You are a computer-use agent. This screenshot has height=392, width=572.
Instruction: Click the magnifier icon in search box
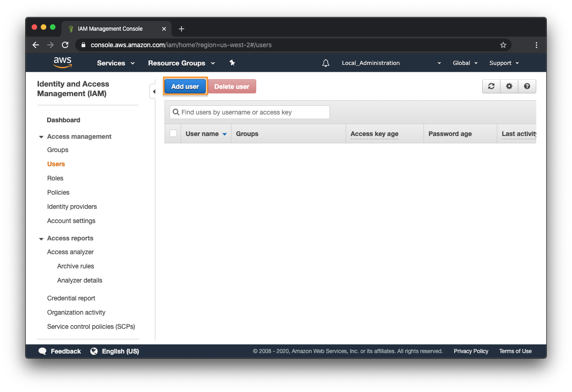[x=176, y=112]
